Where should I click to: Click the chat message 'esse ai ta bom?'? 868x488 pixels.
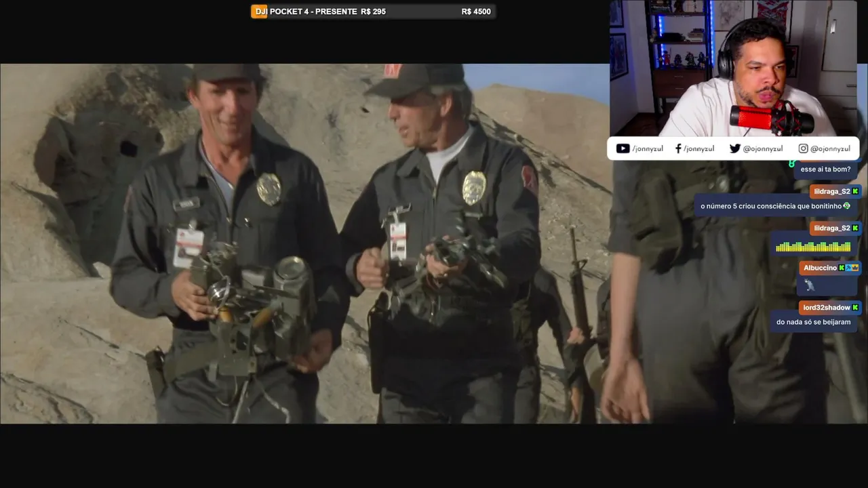click(825, 169)
